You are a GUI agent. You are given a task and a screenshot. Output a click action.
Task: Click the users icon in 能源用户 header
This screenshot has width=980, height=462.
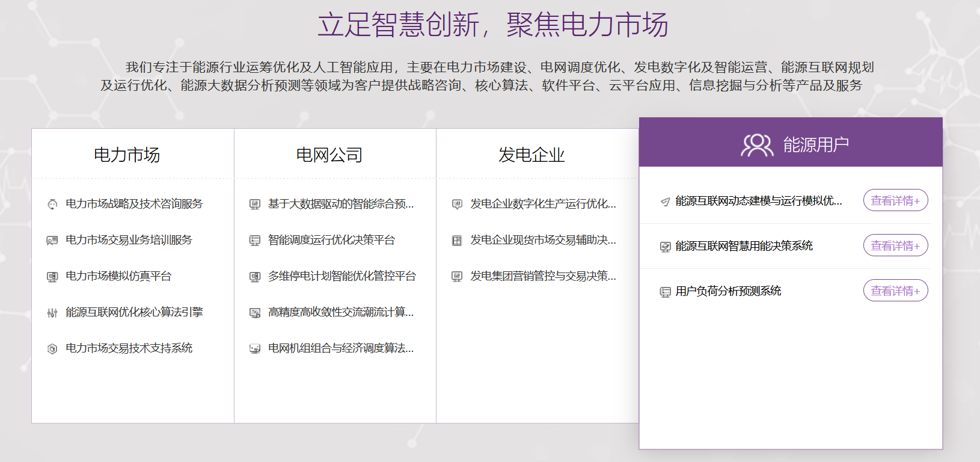(x=757, y=145)
